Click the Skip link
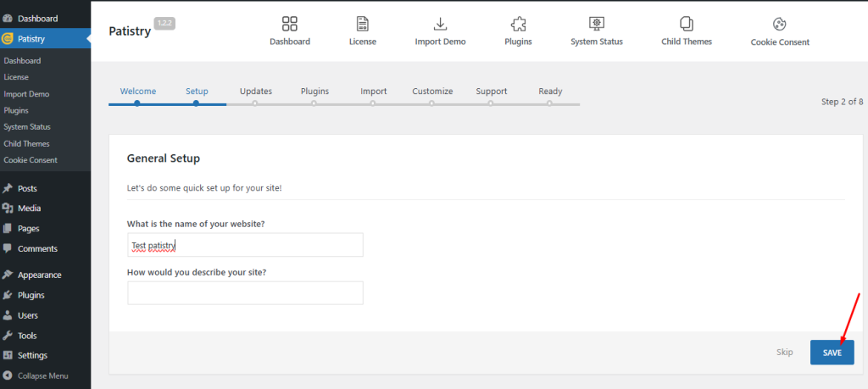Image resolution: width=868 pixels, height=389 pixels. click(x=784, y=352)
